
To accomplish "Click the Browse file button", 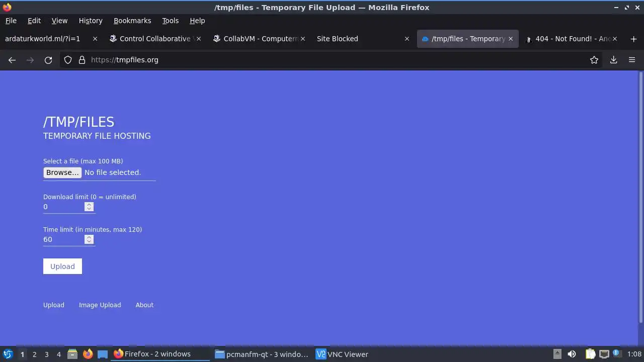I will (62, 172).
